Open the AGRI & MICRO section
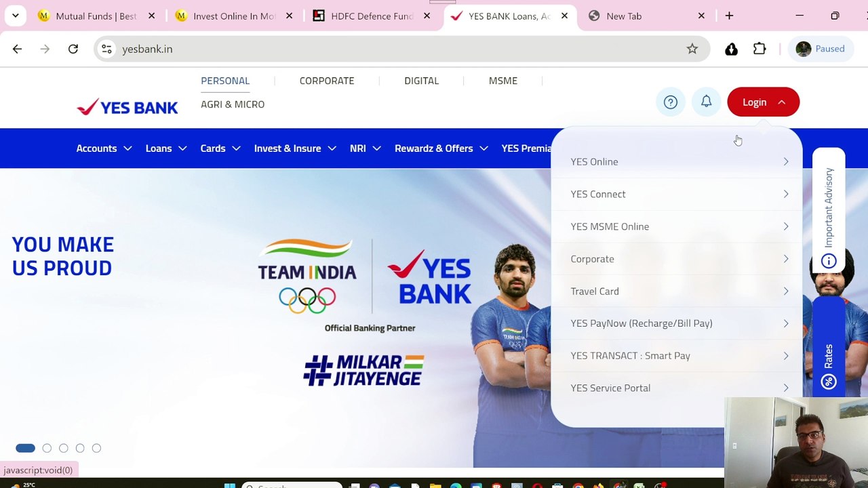The height and width of the screenshot is (488, 868). pos(233,104)
